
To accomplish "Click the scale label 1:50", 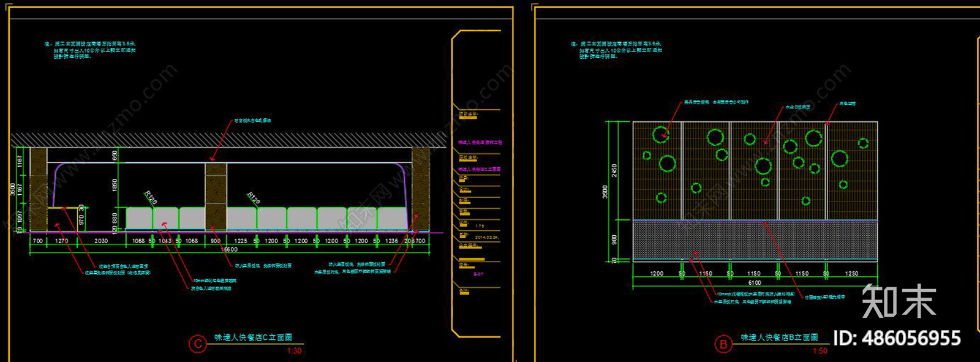I will point(820,351).
